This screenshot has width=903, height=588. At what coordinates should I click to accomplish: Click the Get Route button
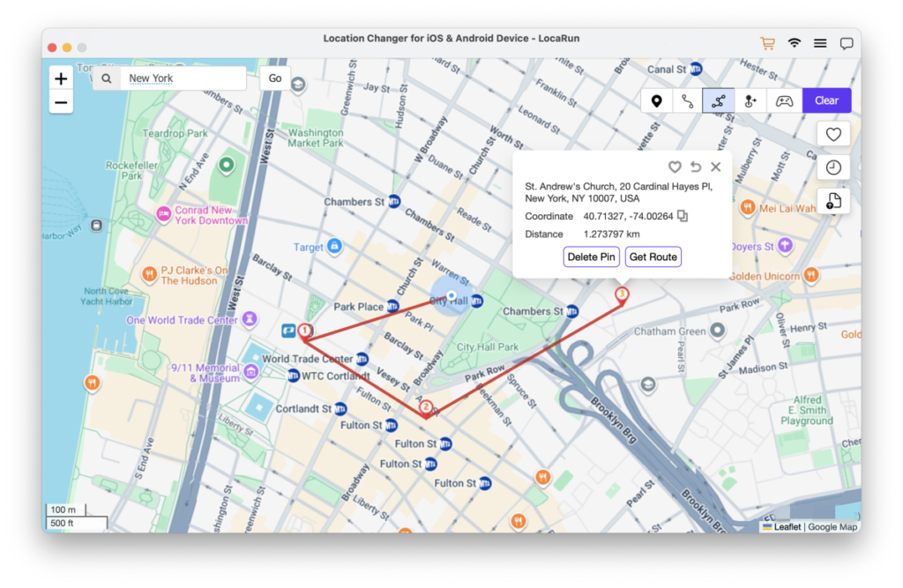pyautogui.click(x=653, y=257)
